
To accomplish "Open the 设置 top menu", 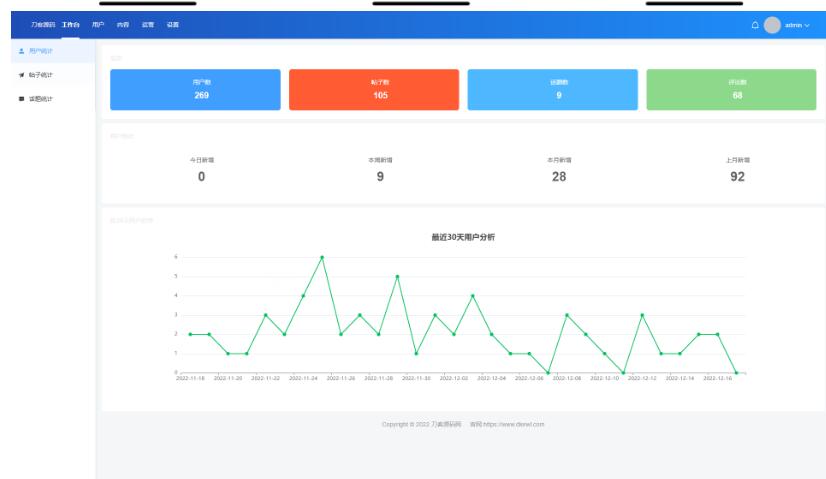I will (x=173, y=25).
